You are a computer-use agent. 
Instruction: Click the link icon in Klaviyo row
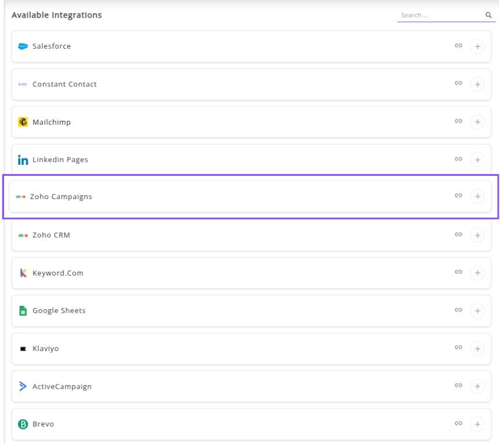pyautogui.click(x=458, y=348)
